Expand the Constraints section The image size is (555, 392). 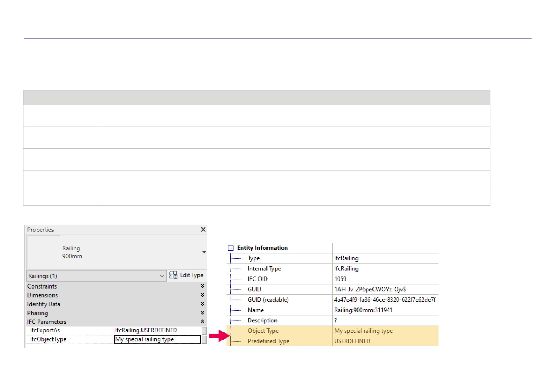point(202,286)
